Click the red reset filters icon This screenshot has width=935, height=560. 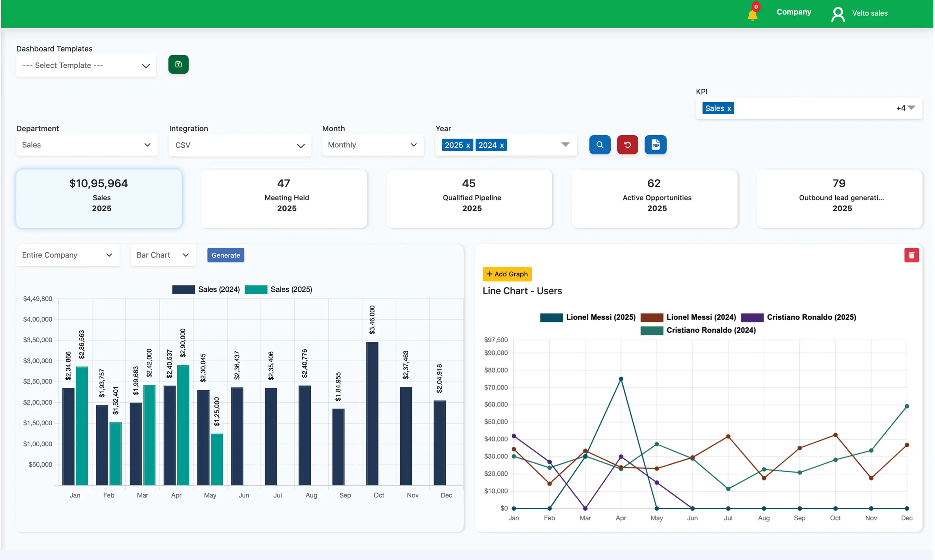pos(627,144)
